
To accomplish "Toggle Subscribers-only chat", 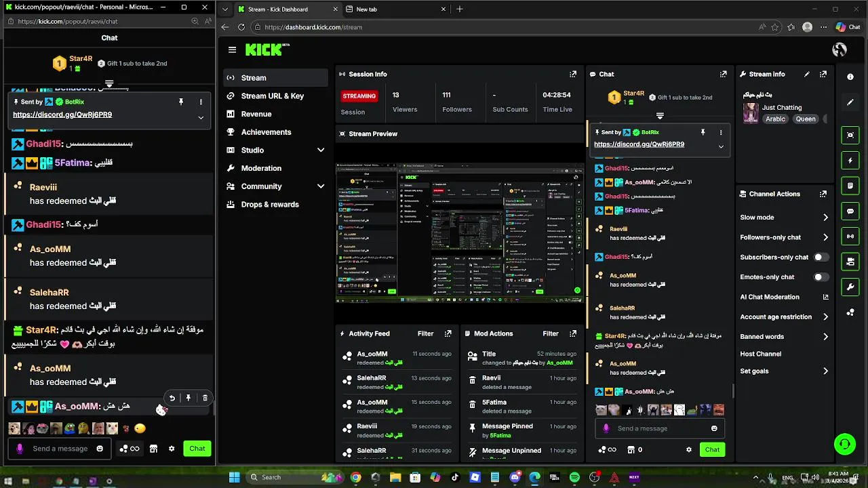I will (821, 258).
